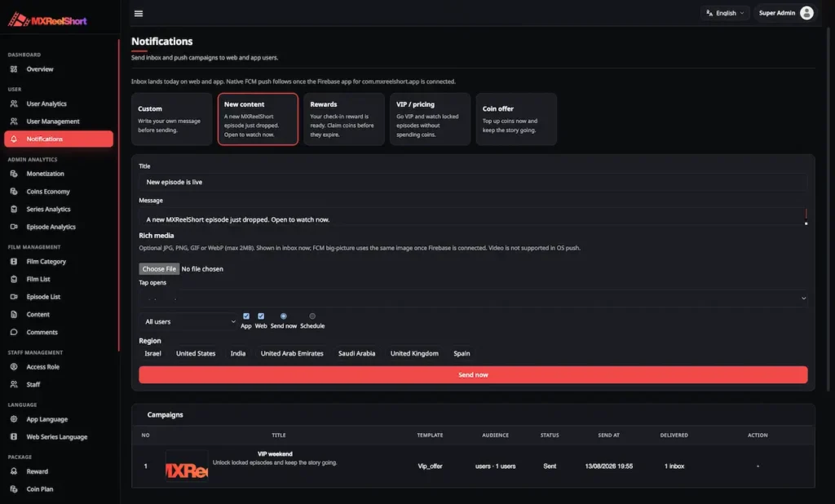Click the Sent status cell

550,466
